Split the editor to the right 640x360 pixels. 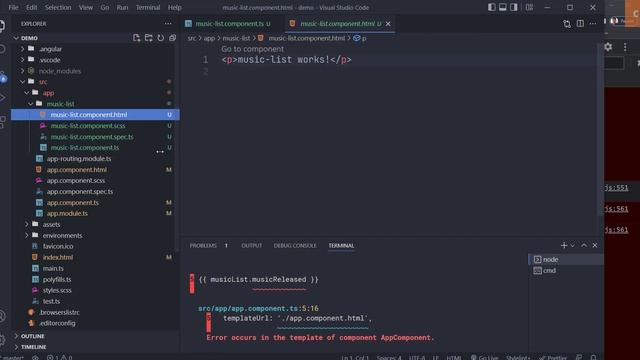pyautogui.click(x=580, y=24)
